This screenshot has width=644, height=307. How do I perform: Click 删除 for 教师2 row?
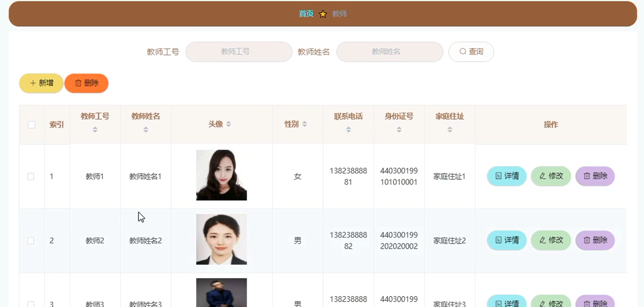pos(595,240)
